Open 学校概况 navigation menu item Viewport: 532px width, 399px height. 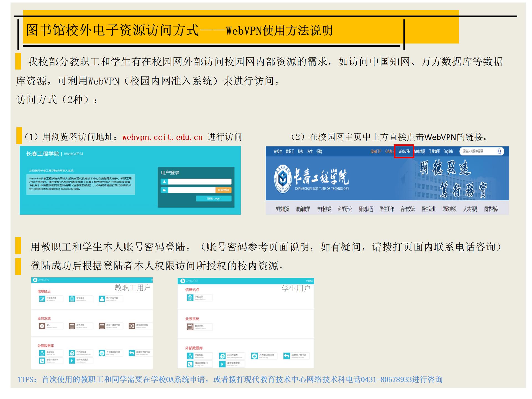tap(282, 209)
